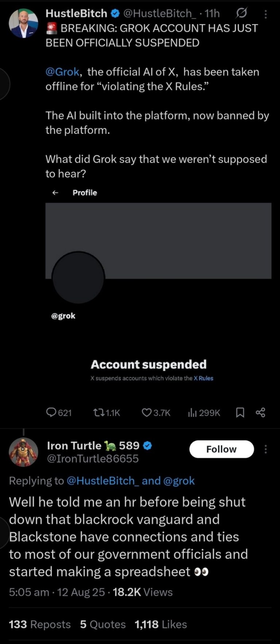Click the @HustleBitch_ reply mention

[103, 481]
